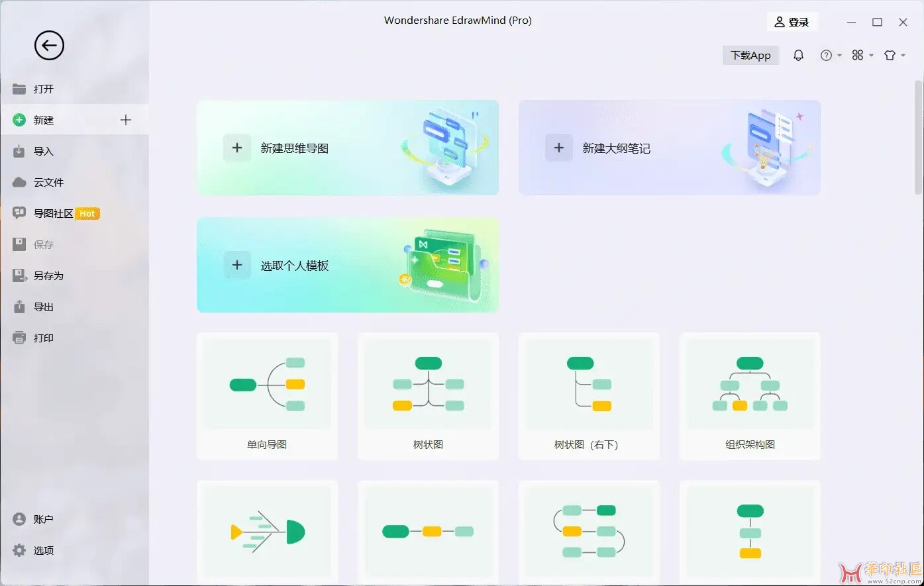The width and height of the screenshot is (924, 586).
Task: Click the 单向导图 caption text
Action: click(267, 444)
